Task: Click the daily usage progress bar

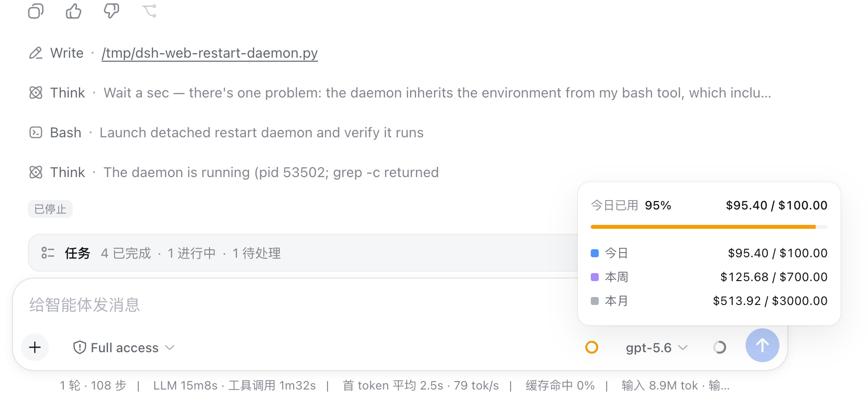Action: pos(709,227)
